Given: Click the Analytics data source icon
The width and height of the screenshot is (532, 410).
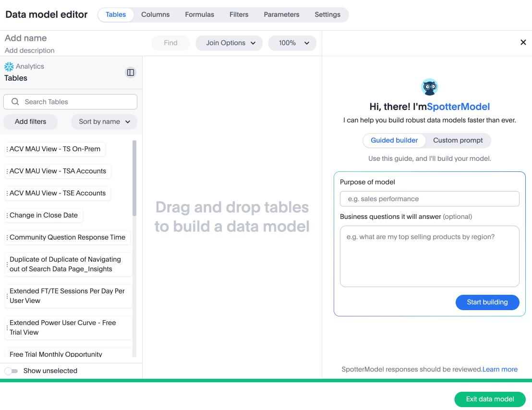Looking at the screenshot, I should (9, 66).
